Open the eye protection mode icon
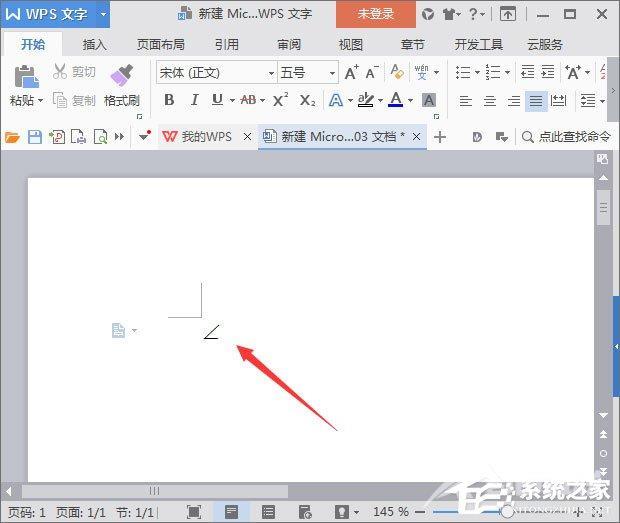 [342, 512]
